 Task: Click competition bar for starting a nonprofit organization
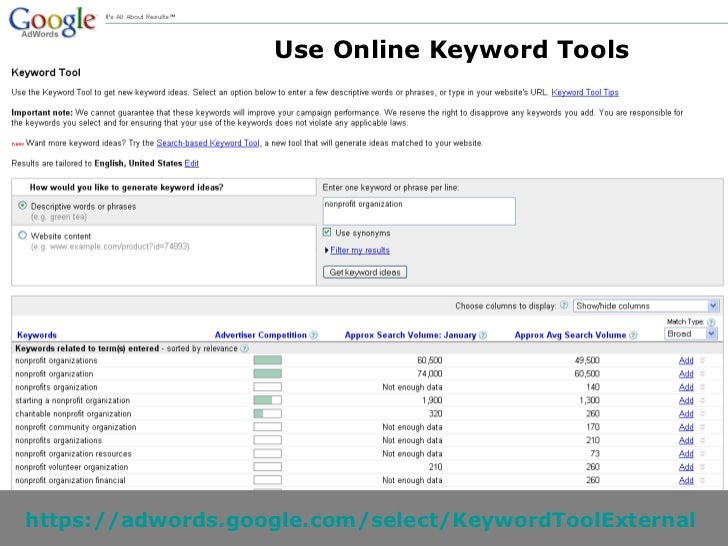coord(267,400)
